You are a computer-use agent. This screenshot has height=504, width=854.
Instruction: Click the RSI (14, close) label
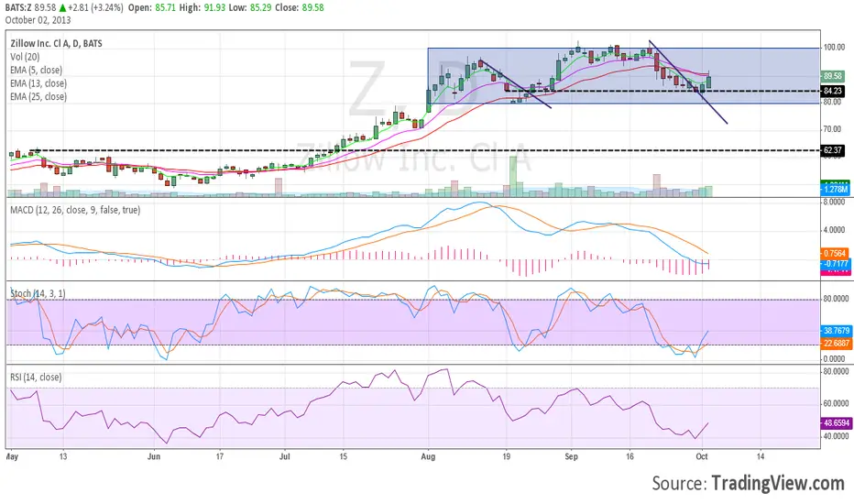(36, 377)
